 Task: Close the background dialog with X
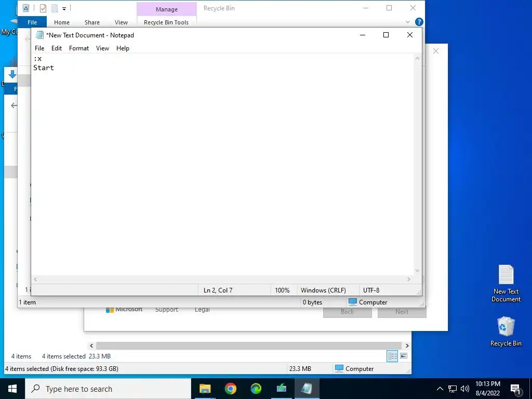pyautogui.click(x=436, y=51)
